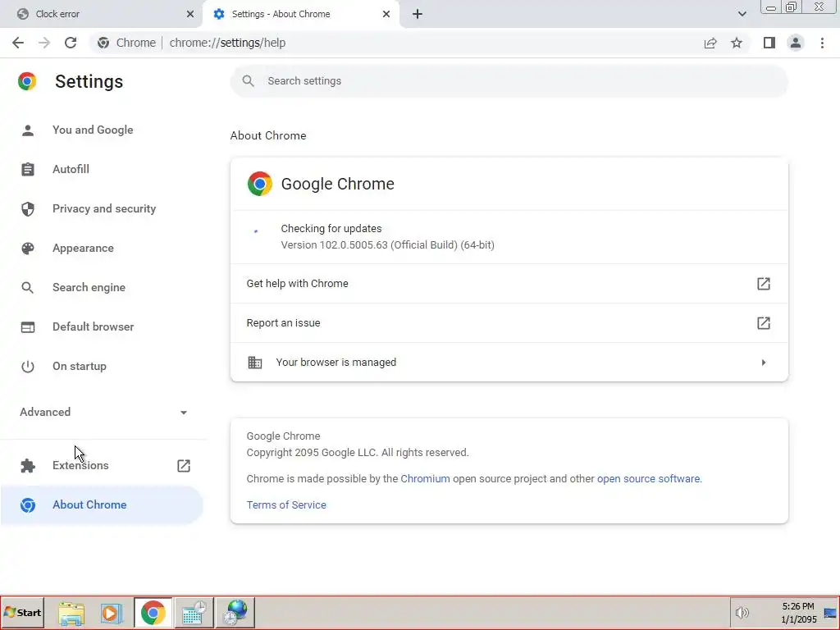The height and width of the screenshot is (630, 840).
Task: Click the palette icon beside Appearance
Action: click(x=28, y=248)
